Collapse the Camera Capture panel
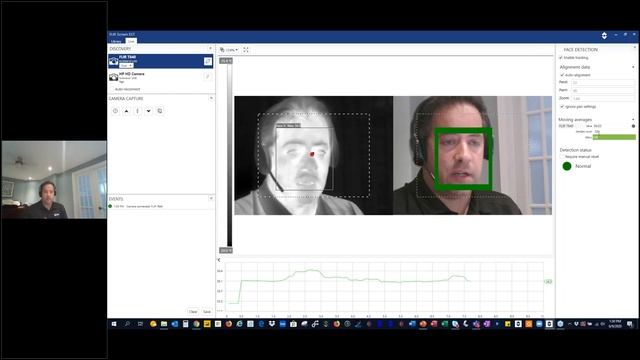This screenshot has height=360, width=640. (x=211, y=98)
